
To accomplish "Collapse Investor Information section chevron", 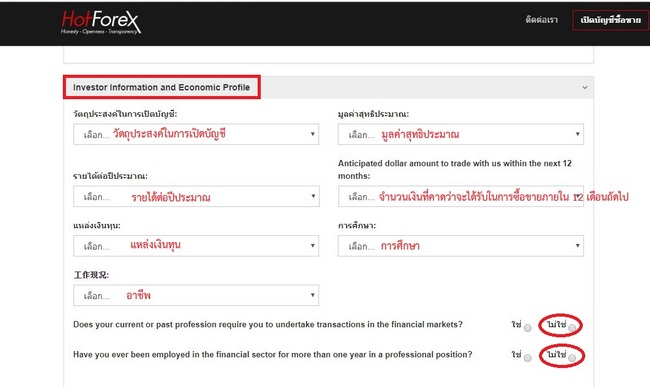I will pyautogui.click(x=585, y=87).
